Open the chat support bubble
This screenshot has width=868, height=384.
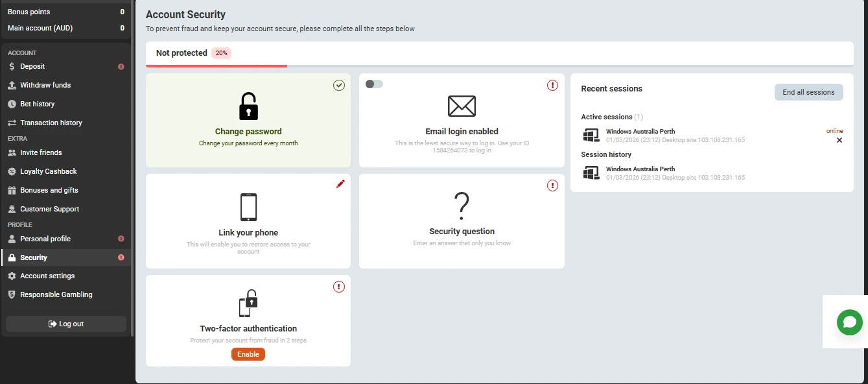point(849,322)
